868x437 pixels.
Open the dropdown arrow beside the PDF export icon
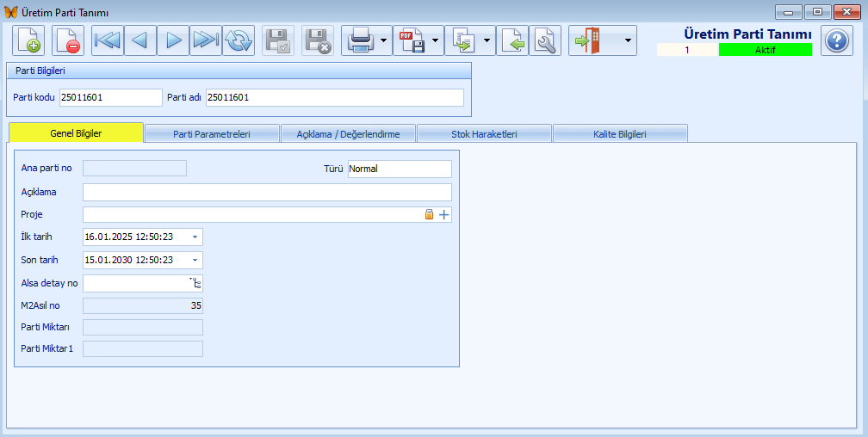tap(436, 40)
